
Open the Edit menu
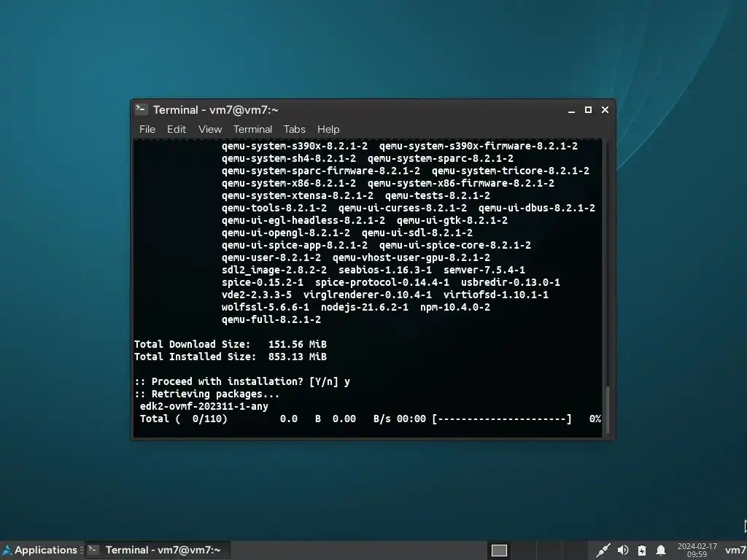click(177, 130)
